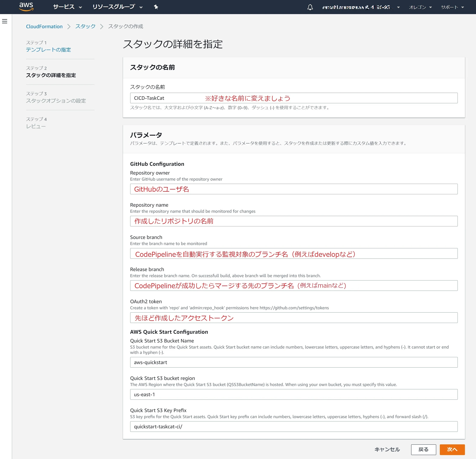Screen dimensions: 476x459
Task: Expand the サービス menu
Action: coord(68,7)
